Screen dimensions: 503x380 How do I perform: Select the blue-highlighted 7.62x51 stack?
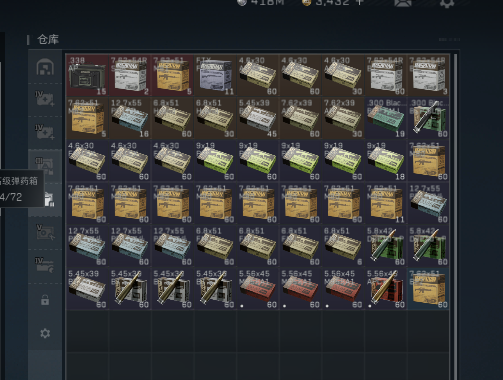coord(428,289)
